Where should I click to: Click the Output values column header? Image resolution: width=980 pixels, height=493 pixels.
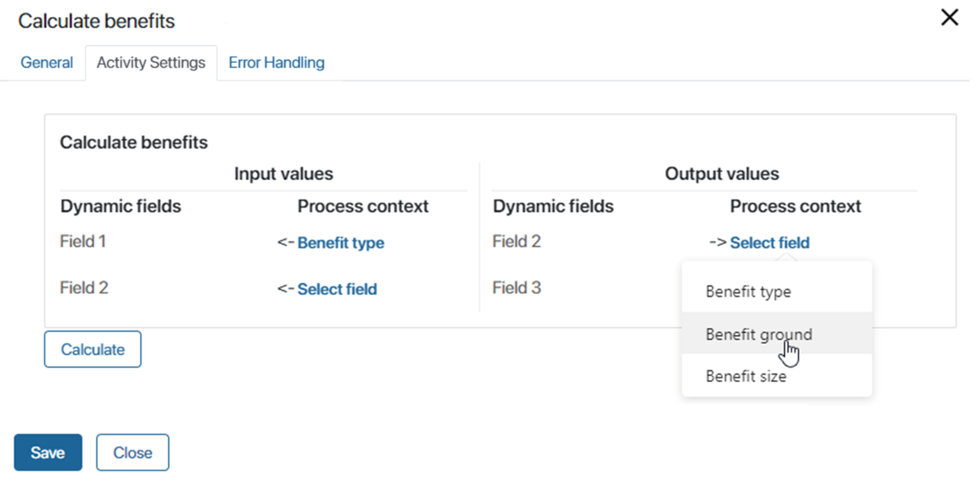click(x=722, y=174)
